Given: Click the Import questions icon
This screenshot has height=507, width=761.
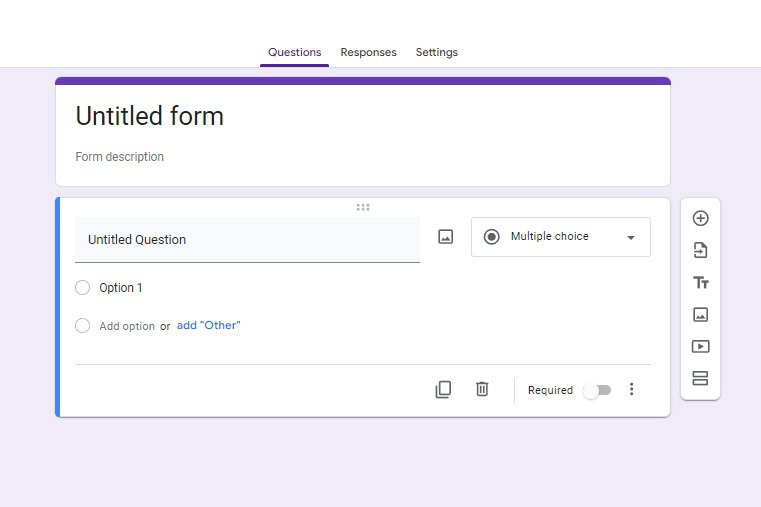Looking at the screenshot, I should pos(700,250).
